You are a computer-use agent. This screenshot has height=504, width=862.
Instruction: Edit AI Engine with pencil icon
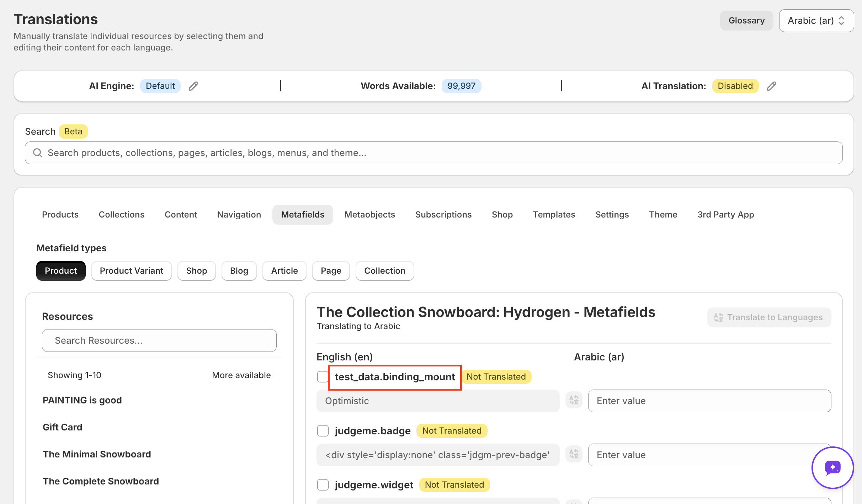click(x=193, y=86)
